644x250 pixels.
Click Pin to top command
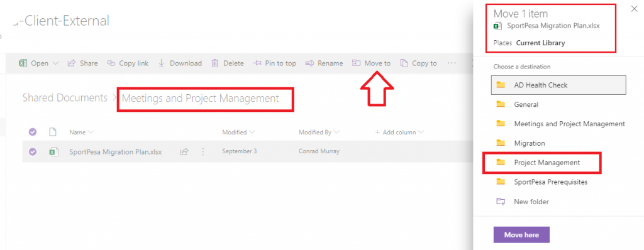click(274, 63)
